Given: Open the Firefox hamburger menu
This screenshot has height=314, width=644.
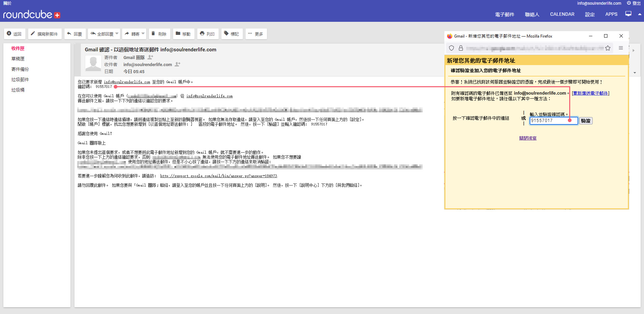Looking at the screenshot, I should [x=621, y=48].
